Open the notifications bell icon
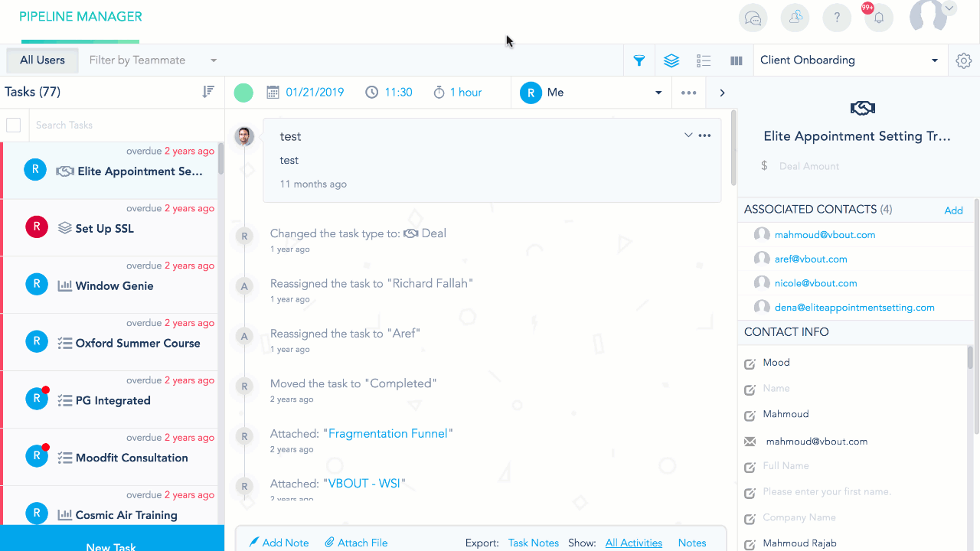Image resolution: width=980 pixels, height=551 pixels. (878, 17)
